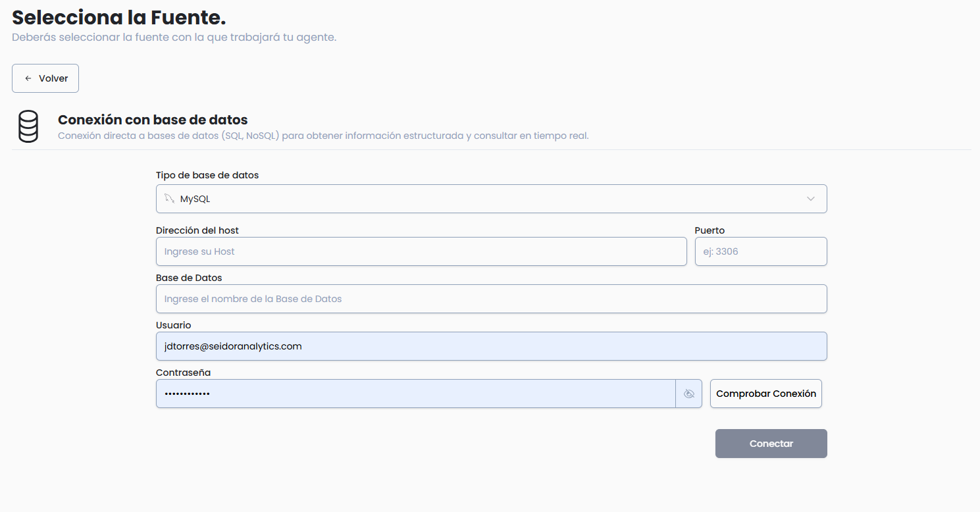The height and width of the screenshot is (512, 980).
Task: Click the Usuario field with the email
Action: coord(490,346)
